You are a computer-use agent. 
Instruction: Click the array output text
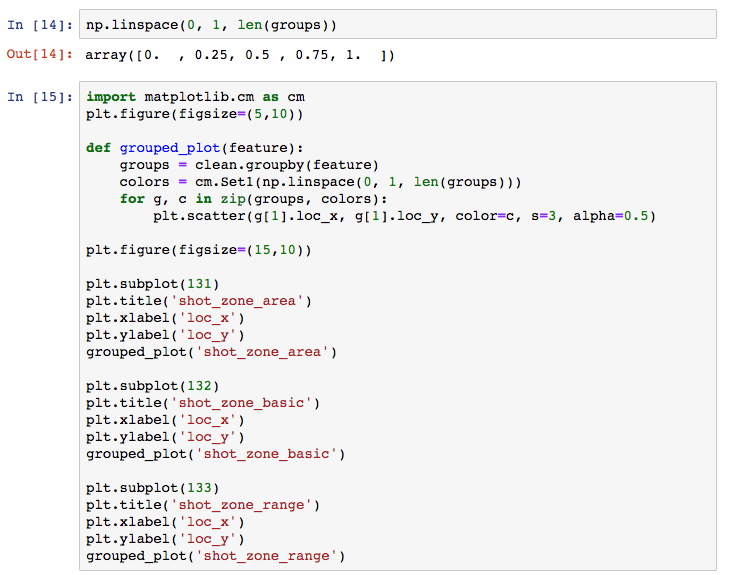[240, 55]
